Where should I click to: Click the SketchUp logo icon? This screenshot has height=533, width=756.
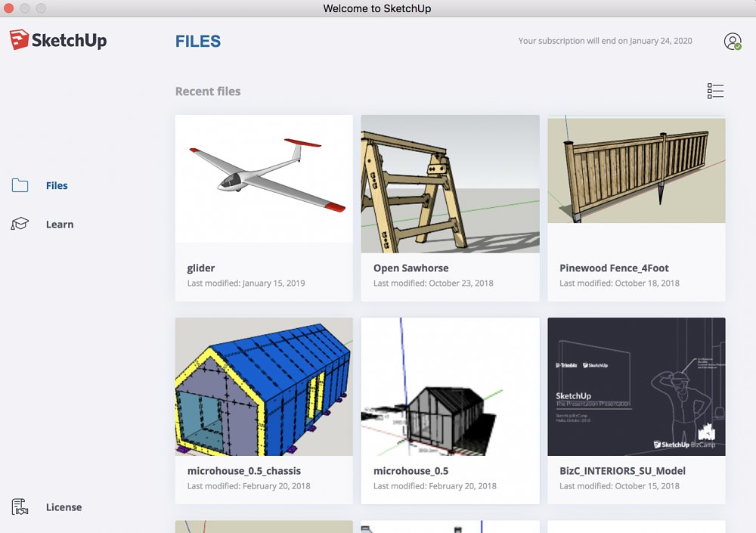coord(20,40)
